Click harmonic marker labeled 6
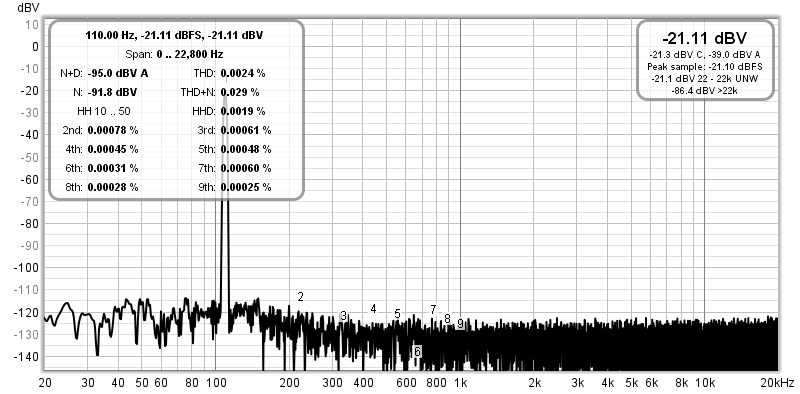 point(417,351)
